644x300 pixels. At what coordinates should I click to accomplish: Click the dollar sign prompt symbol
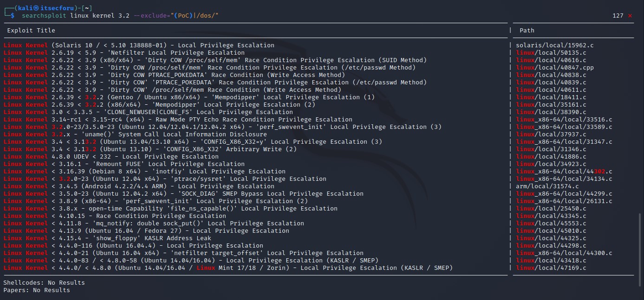point(13,16)
